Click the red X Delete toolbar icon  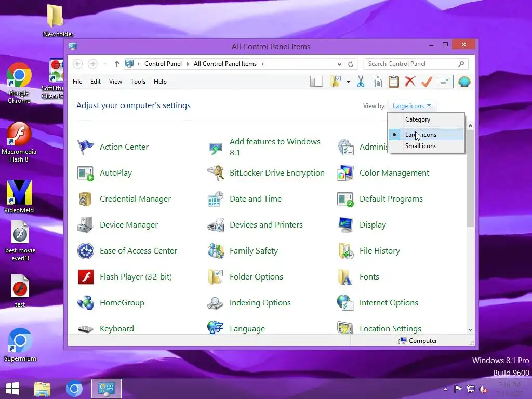click(x=410, y=82)
